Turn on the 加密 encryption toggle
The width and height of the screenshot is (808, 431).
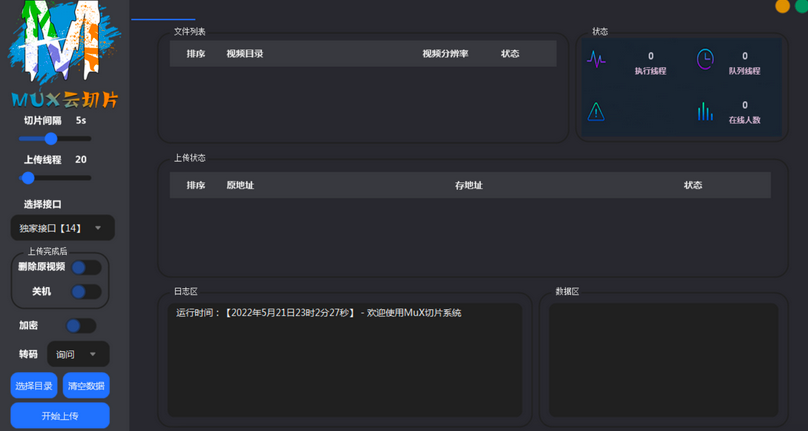click(80, 326)
